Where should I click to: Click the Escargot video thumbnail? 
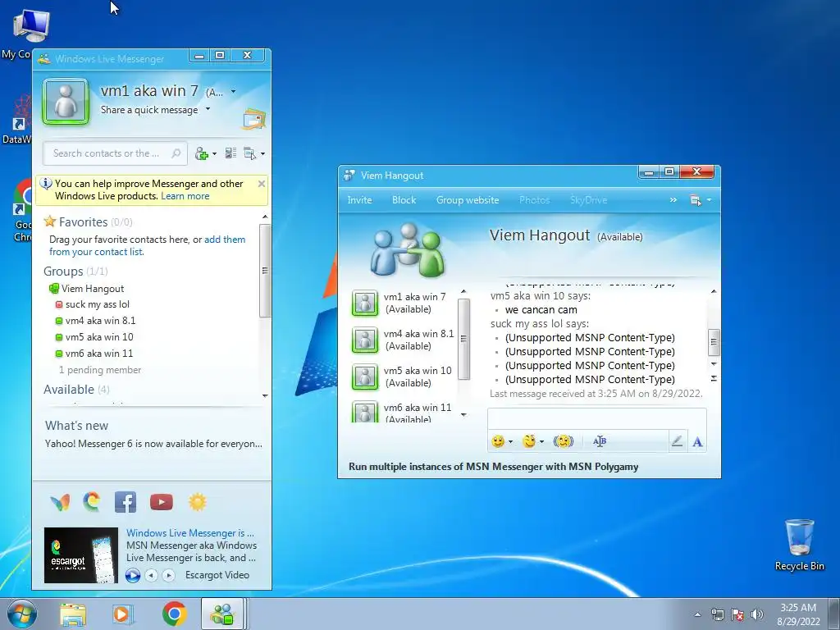81,555
